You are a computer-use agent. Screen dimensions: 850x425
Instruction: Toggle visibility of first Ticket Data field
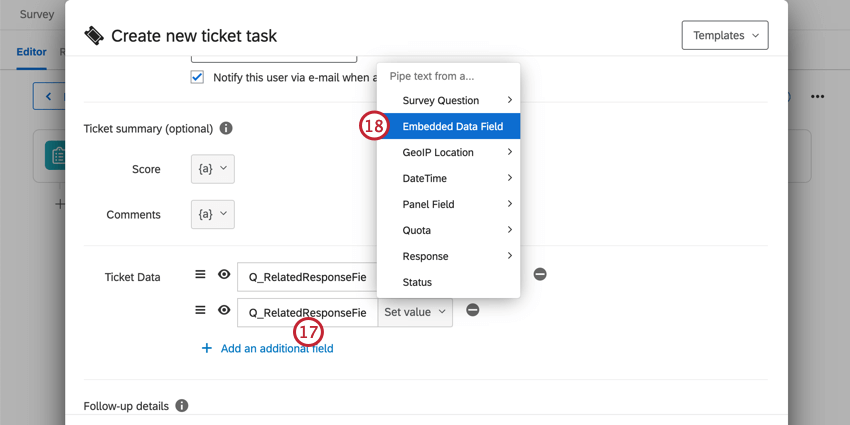click(x=224, y=274)
